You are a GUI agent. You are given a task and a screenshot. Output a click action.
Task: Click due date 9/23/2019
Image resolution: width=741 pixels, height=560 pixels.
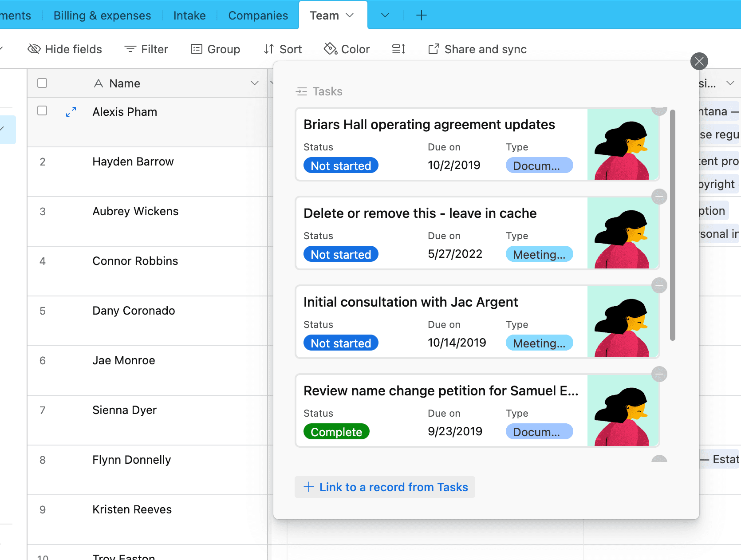(455, 431)
